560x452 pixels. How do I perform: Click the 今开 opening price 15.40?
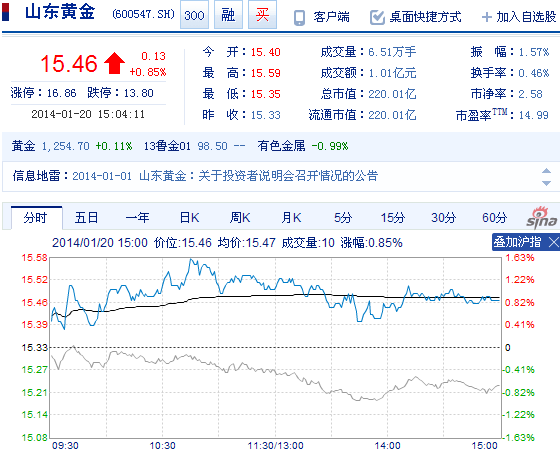point(265,52)
